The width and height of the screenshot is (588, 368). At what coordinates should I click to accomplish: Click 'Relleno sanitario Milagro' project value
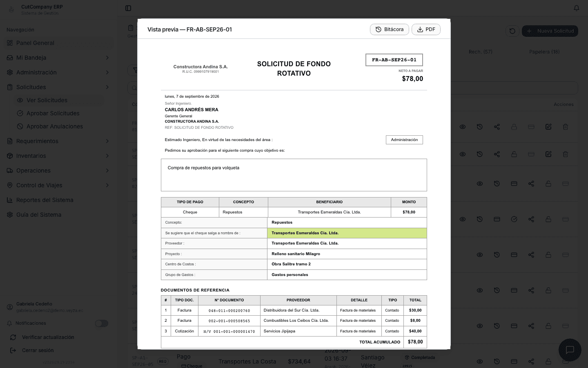click(x=296, y=254)
